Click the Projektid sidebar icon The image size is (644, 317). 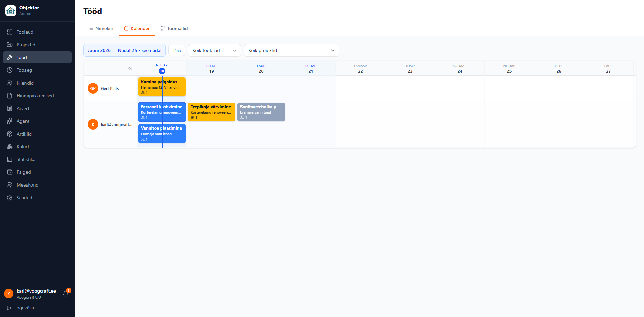(x=10, y=45)
